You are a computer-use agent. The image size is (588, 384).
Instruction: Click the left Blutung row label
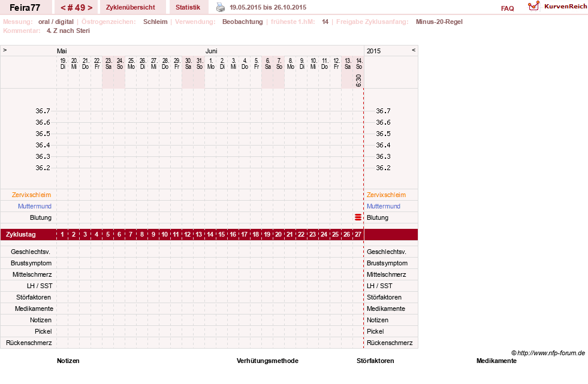click(x=41, y=217)
